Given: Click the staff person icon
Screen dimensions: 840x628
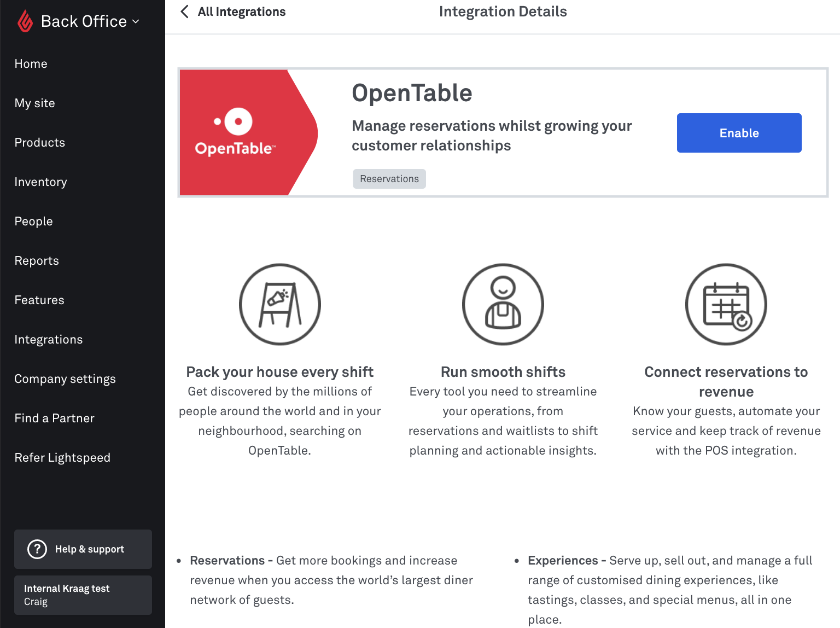Looking at the screenshot, I should (503, 305).
